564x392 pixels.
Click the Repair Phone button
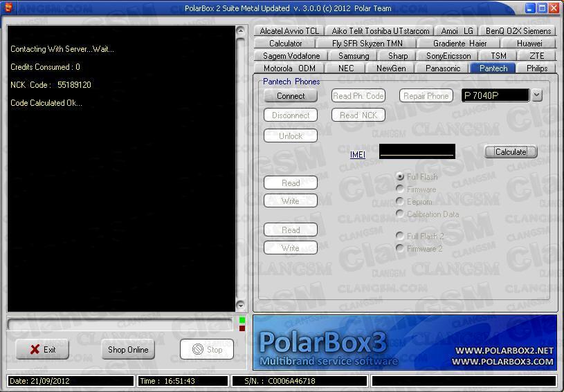coord(426,96)
